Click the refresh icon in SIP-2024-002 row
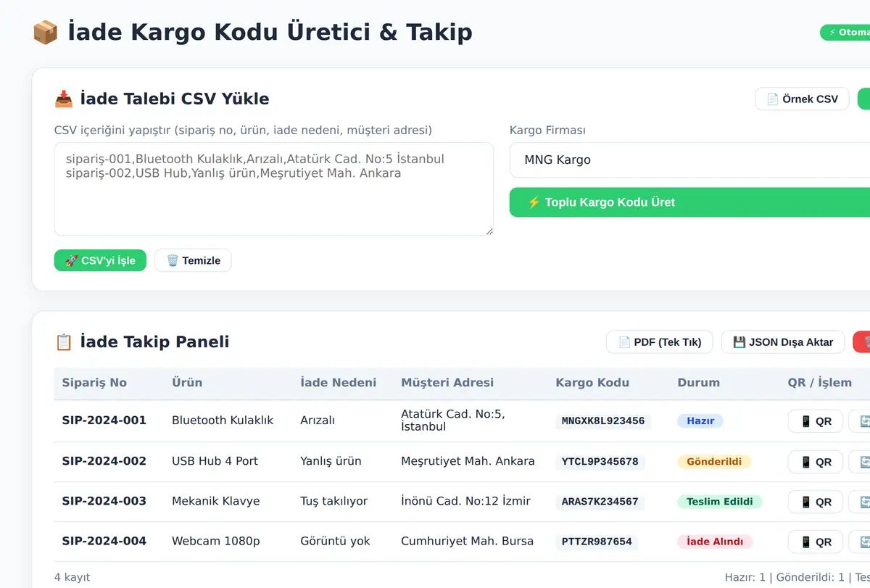 click(x=861, y=462)
